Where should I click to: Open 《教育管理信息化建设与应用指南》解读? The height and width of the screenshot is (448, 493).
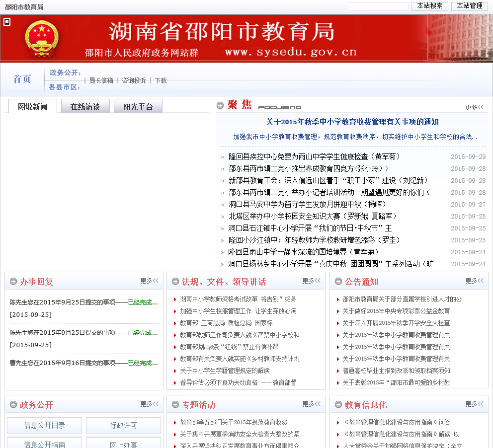coord(401,434)
